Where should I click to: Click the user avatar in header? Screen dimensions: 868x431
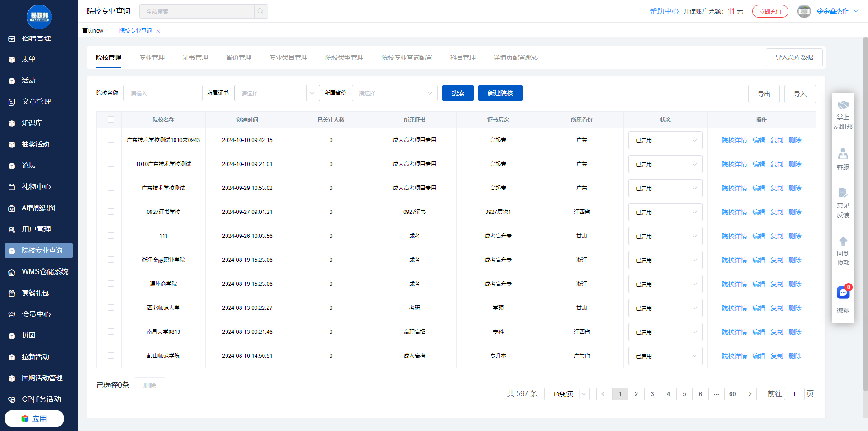click(x=804, y=11)
